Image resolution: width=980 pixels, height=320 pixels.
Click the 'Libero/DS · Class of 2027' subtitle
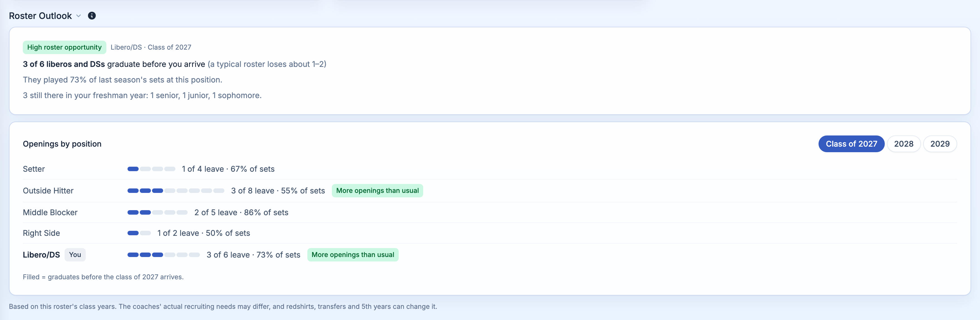tap(151, 47)
